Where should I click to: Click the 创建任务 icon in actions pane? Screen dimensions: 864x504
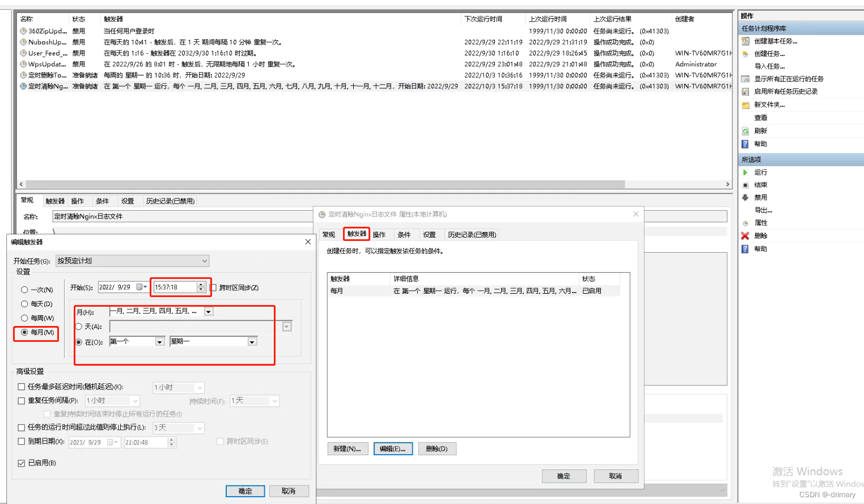746,53
